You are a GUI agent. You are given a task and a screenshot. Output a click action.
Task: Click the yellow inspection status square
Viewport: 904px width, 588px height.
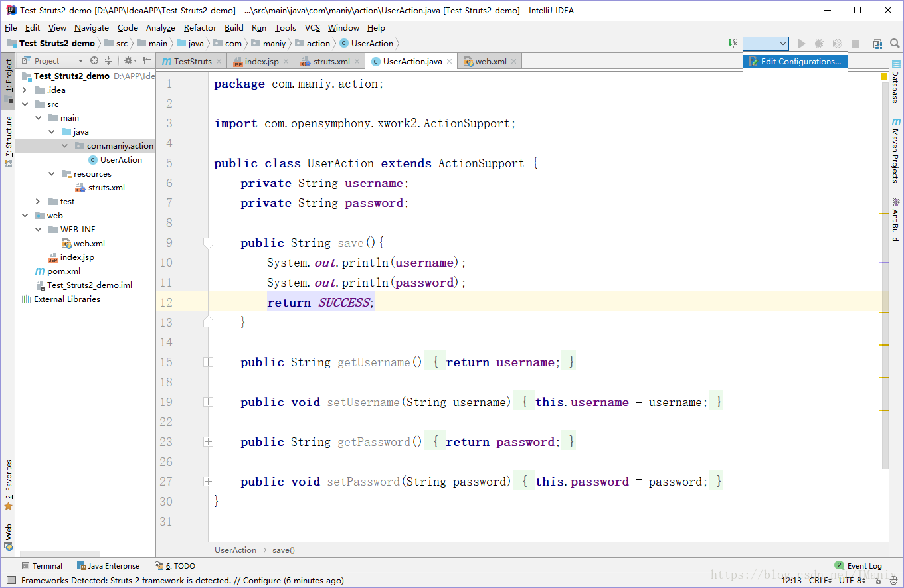click(884, 76)
